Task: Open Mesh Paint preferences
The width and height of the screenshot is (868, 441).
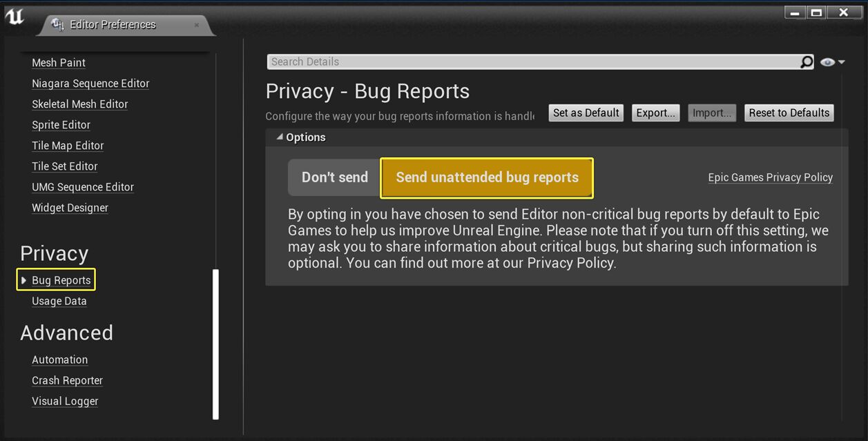Action: 58,63
